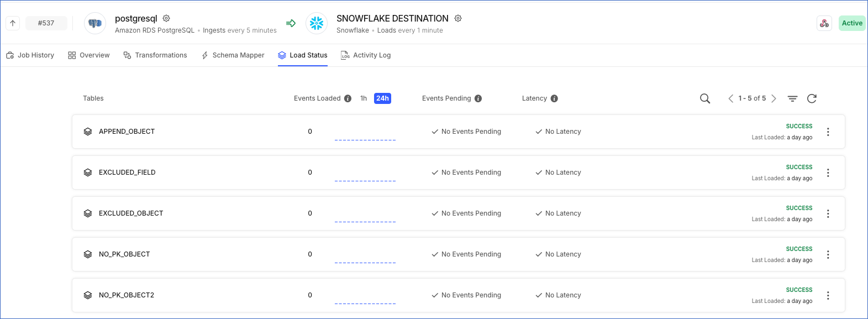
Task: Go to previous page of tables
Action: (x=730, y=98)
